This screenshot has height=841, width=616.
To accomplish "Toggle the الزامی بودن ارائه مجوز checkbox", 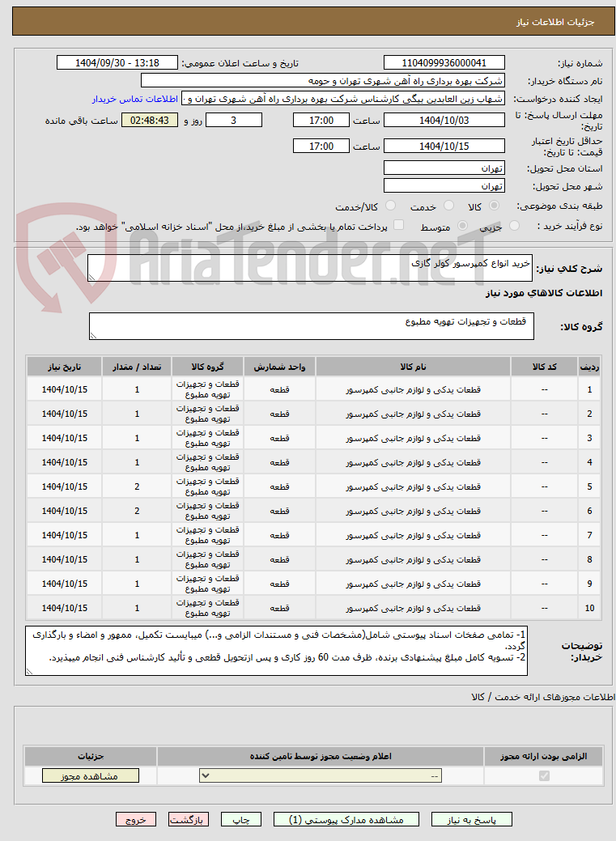I will coord(544,775).
